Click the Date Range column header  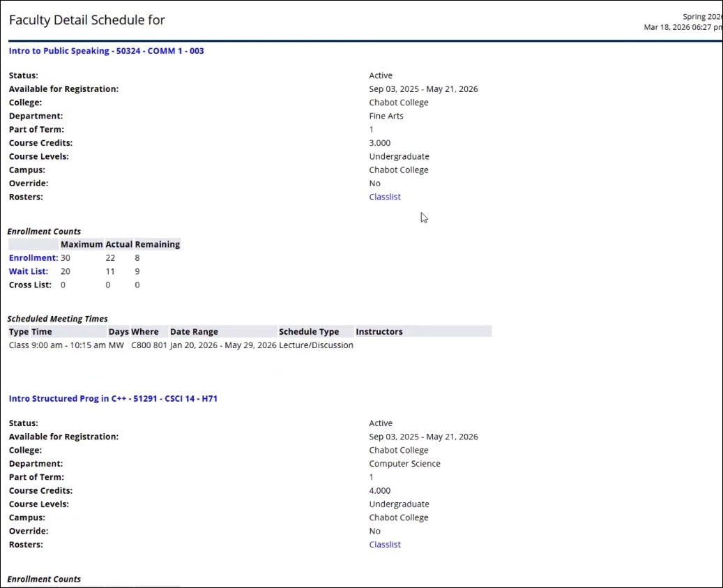(x=193, y=331)
